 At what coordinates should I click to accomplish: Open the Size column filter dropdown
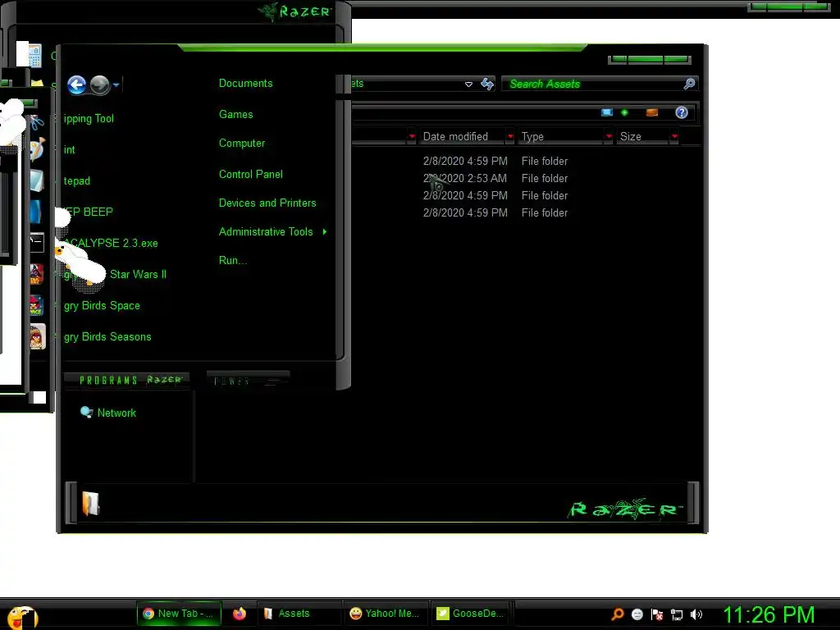coord(674,137)
